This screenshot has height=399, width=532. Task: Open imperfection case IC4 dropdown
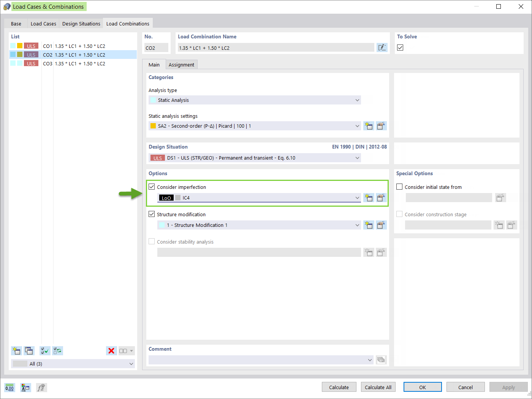click(259, 198)
